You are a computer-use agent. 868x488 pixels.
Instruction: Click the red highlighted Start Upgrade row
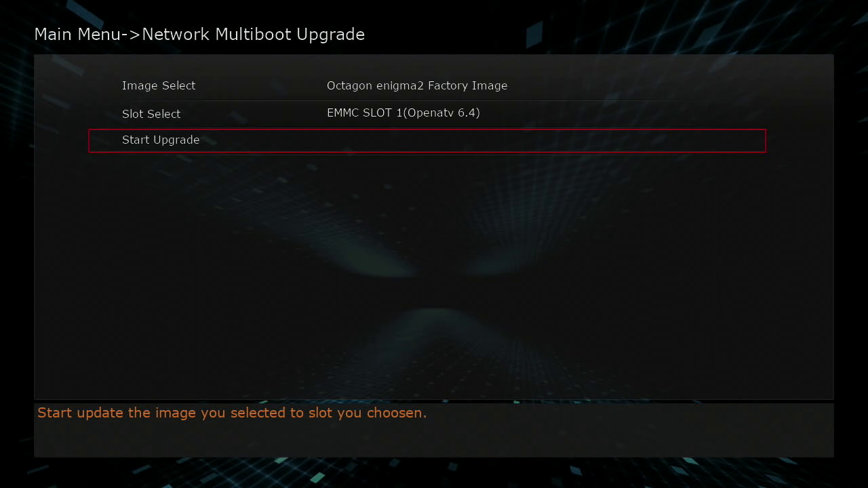427,141
